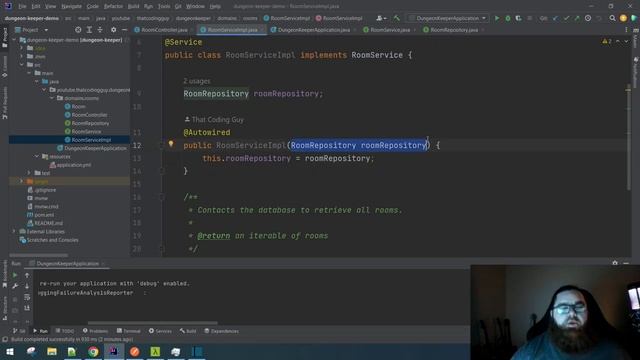Open the Navigate menu

pyautogui.click(x=71, y=6)
